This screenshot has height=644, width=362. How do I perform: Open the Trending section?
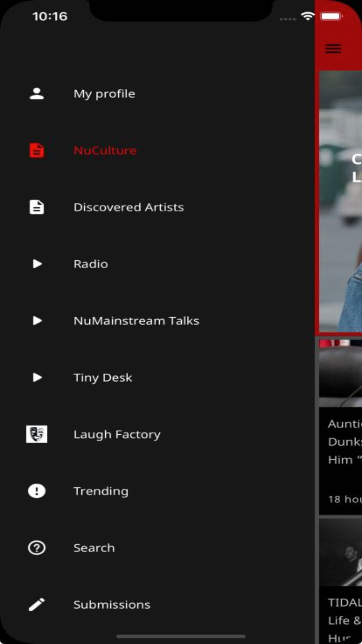[157, 491]
